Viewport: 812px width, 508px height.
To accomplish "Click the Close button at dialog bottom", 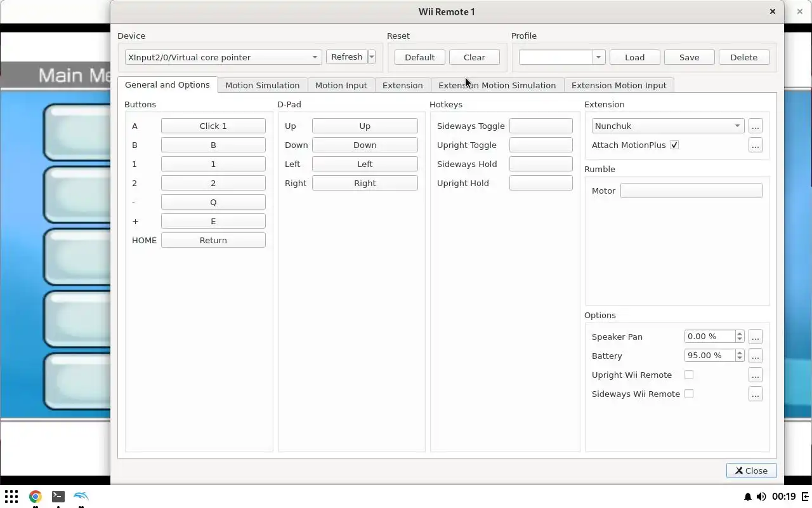I will 752,471.
